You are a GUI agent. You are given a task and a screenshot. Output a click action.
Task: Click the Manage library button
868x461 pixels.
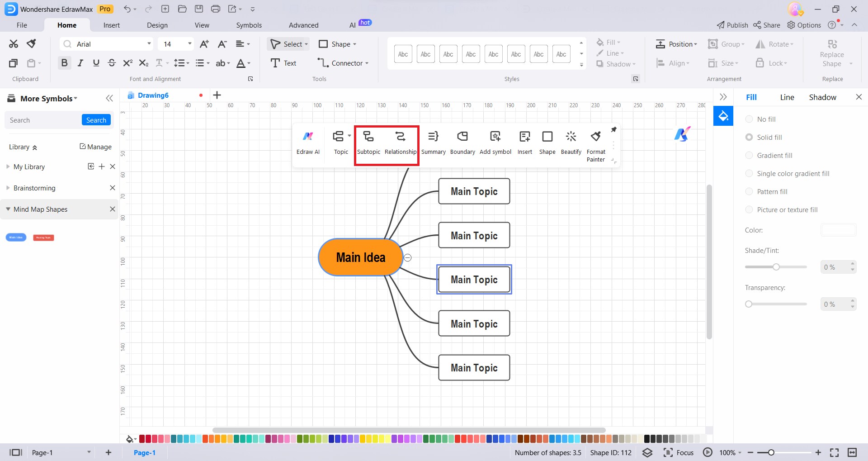pos(95,147)
